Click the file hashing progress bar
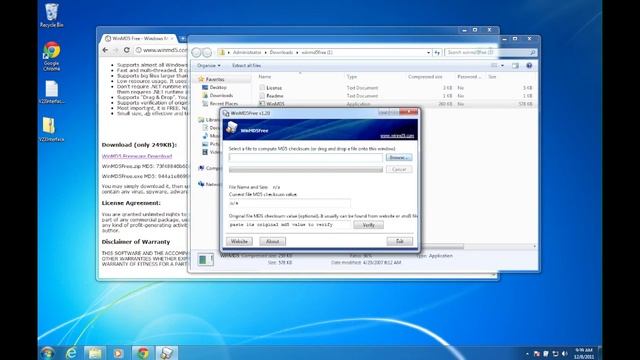 click(306, 170)
